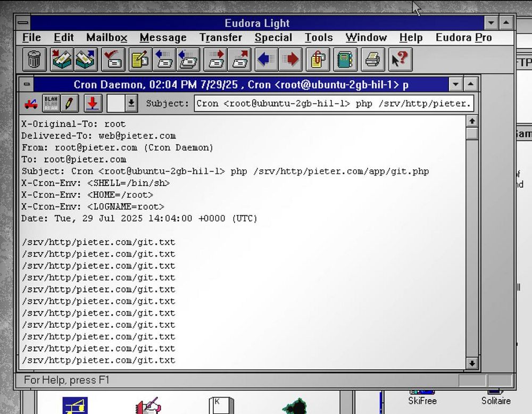Click the Forward message toolbar icon
532x414 pixels.
point(215,60)
